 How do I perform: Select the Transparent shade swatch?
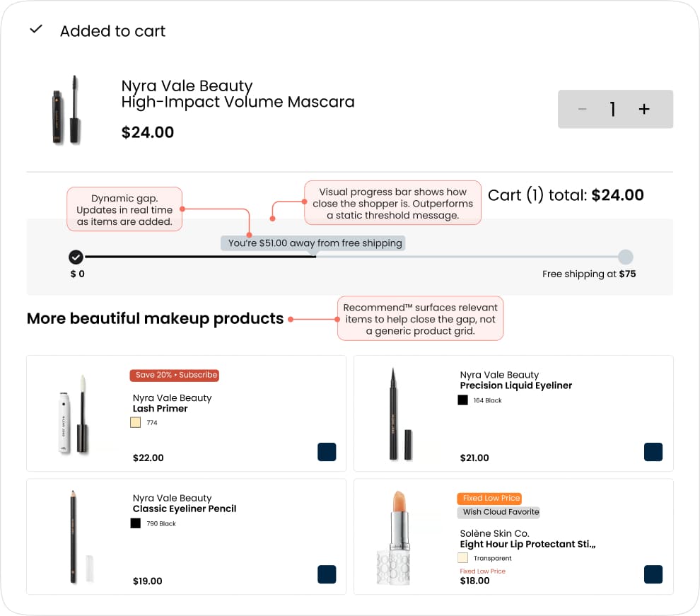point(462,557)
